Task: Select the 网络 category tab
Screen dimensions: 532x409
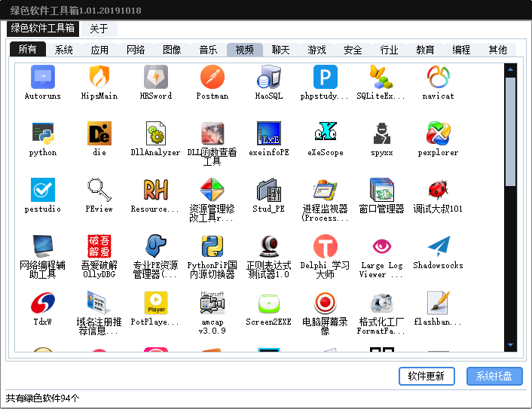Action: [136, 50]
